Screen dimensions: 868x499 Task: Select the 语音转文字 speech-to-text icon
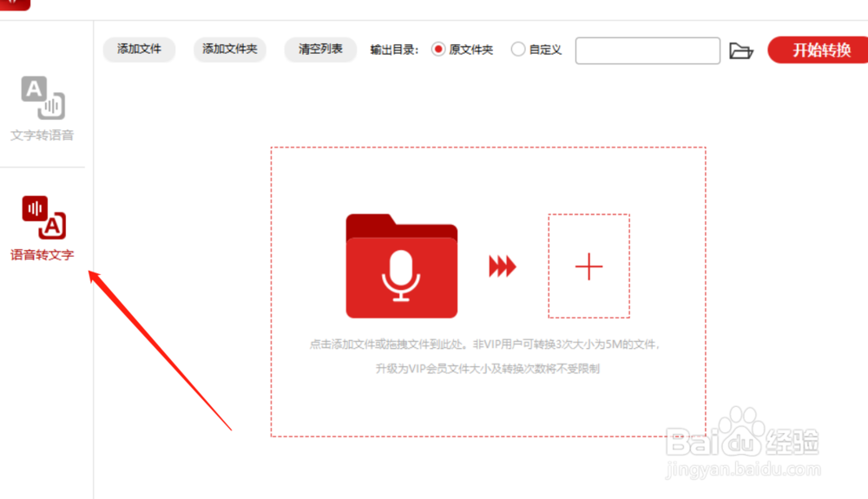(43, 218)
